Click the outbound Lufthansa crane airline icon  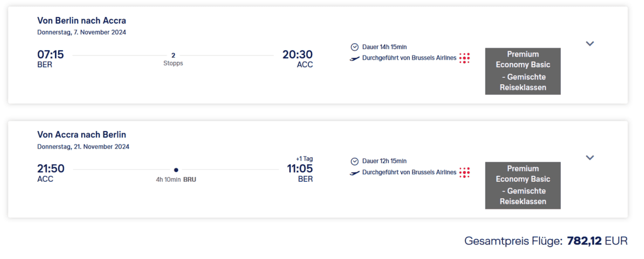pos(355,58)
